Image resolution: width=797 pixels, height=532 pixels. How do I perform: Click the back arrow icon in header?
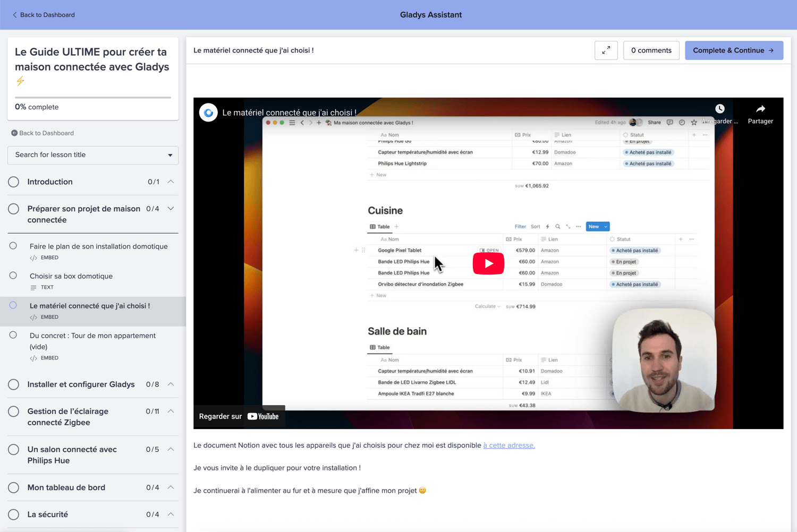[x=14, y=15]
